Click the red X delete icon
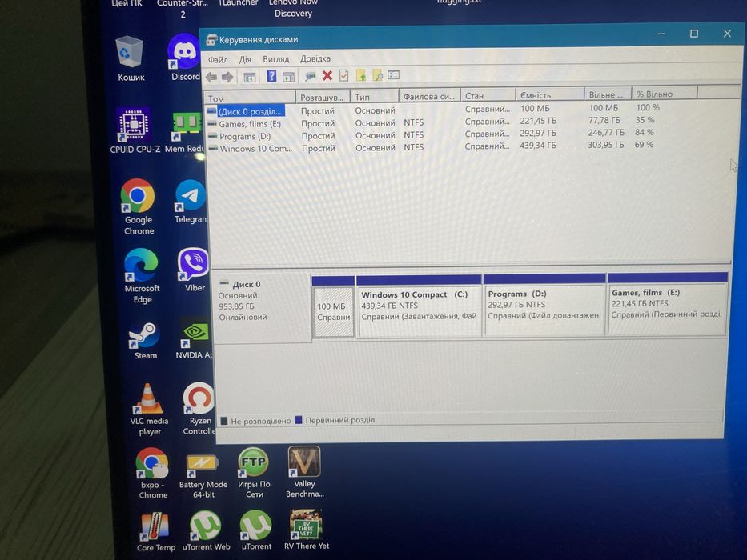The height and width of the screenshot is (560, 747). tap(327, 75)
